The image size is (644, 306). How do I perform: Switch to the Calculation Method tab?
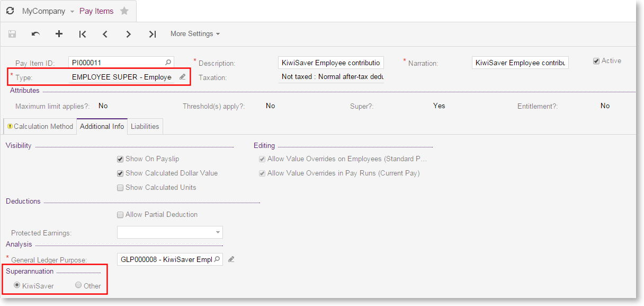(40, 126)
